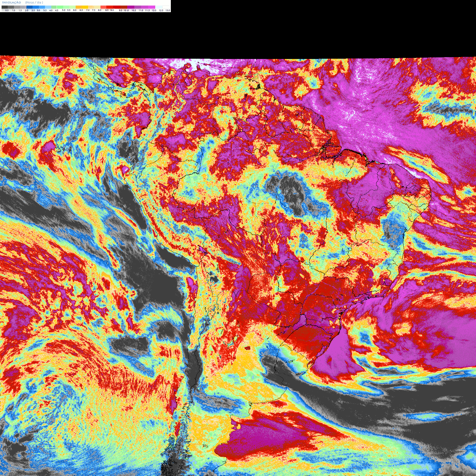
Task: Select the bright magenta swatch above 12.0
Action: (x=152, y=7)
